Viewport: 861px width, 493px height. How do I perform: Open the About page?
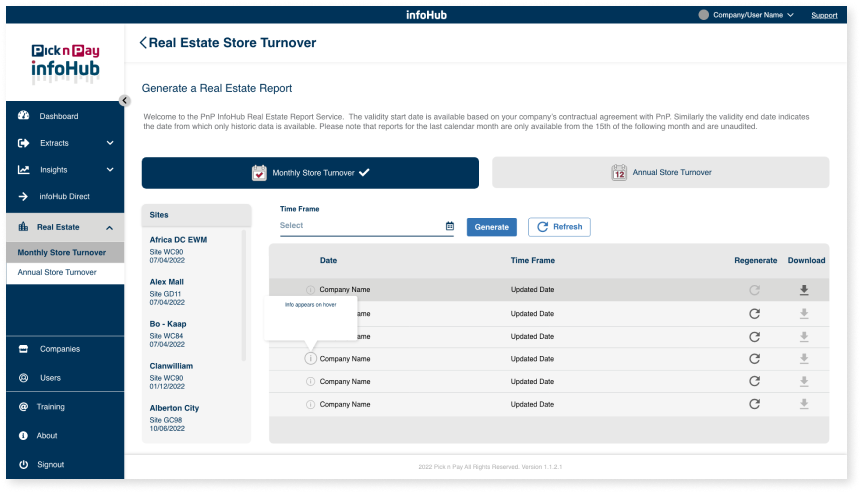47,435
